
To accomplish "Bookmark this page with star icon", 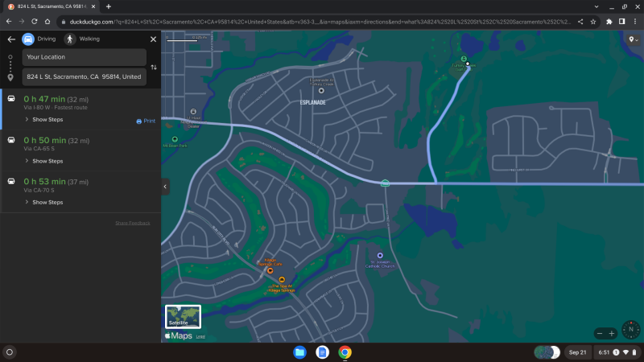I will click(x=593, y=22).
